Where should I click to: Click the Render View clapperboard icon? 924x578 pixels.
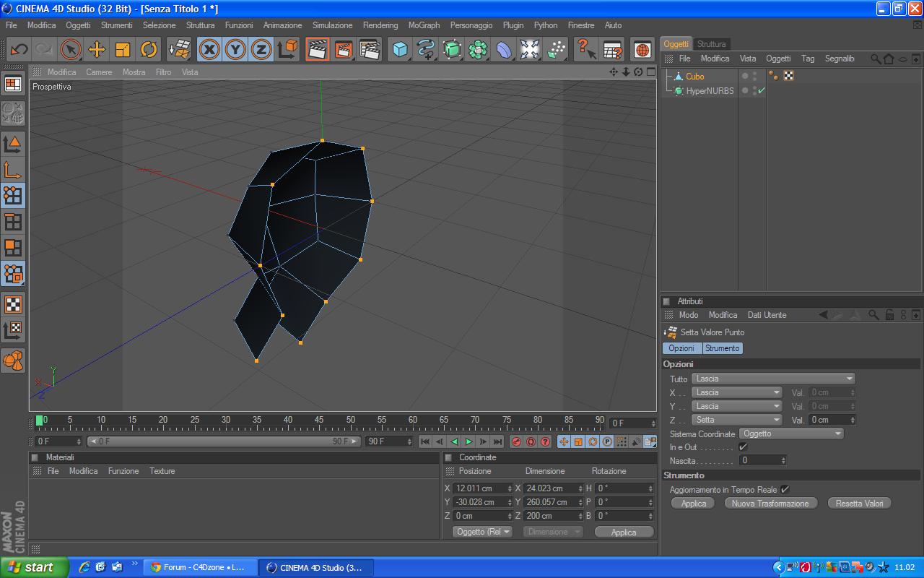click(x=317, y=49)
